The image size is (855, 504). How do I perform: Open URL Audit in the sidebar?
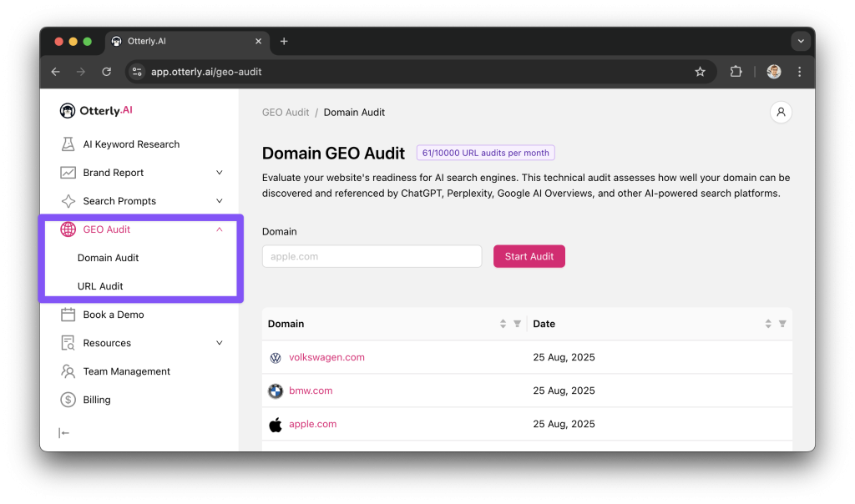pos(100,286)
